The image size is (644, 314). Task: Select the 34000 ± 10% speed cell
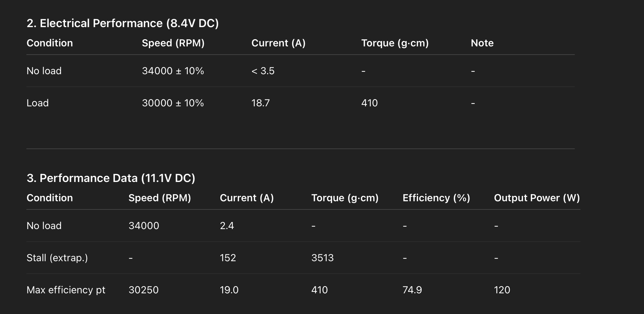point(173,71)
